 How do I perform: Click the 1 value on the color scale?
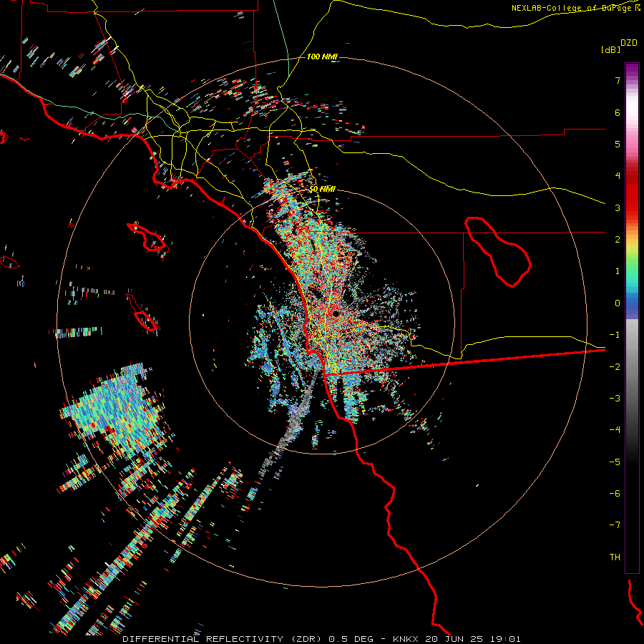click(618, 271)
